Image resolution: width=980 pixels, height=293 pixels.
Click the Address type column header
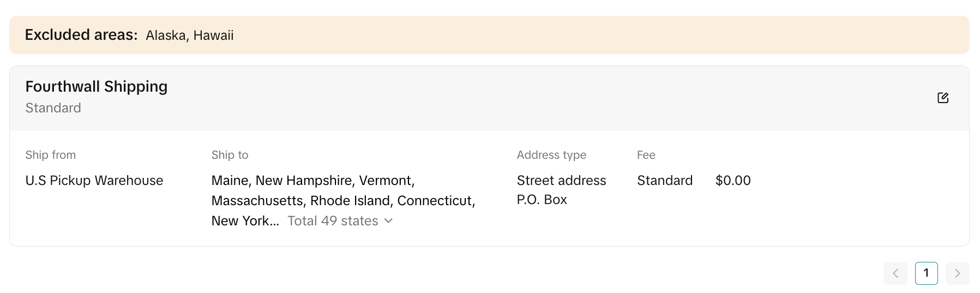(x=551, y=155)
